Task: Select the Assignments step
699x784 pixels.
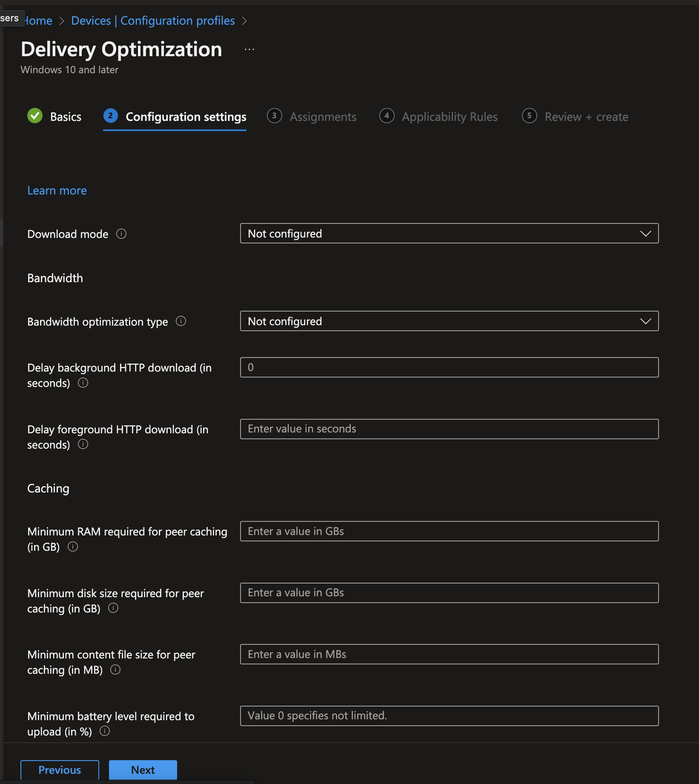Action: tap(323, 117)
